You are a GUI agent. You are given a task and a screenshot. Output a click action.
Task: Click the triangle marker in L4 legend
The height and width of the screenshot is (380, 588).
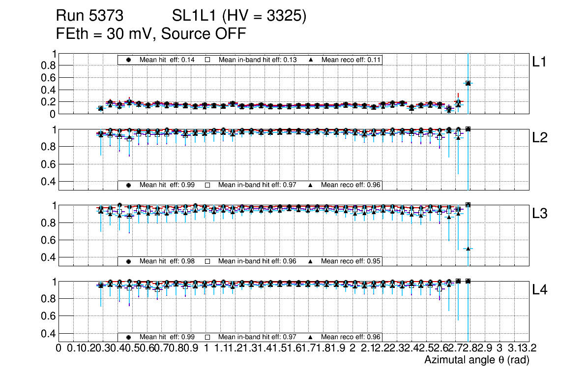click(311, 337)
